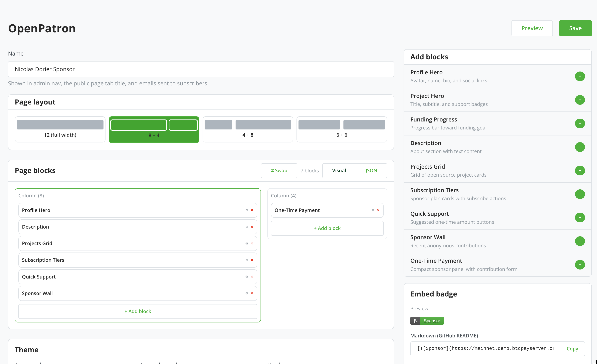Select the Projects Grid block row
Screen dimensions: 597x364
click(x=138, y=244)
